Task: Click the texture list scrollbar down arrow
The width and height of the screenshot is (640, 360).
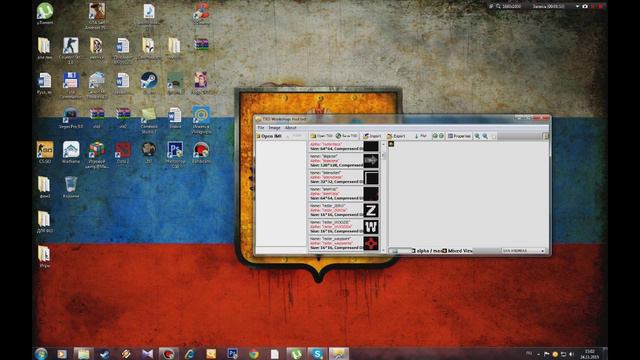Action: pyautogui.click(x=383, y=250)
